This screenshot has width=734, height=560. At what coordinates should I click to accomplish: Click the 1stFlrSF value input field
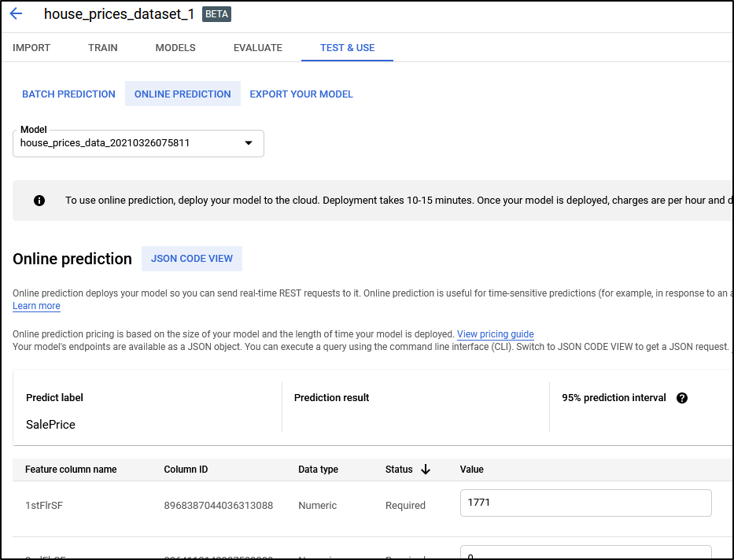point(585,503)
